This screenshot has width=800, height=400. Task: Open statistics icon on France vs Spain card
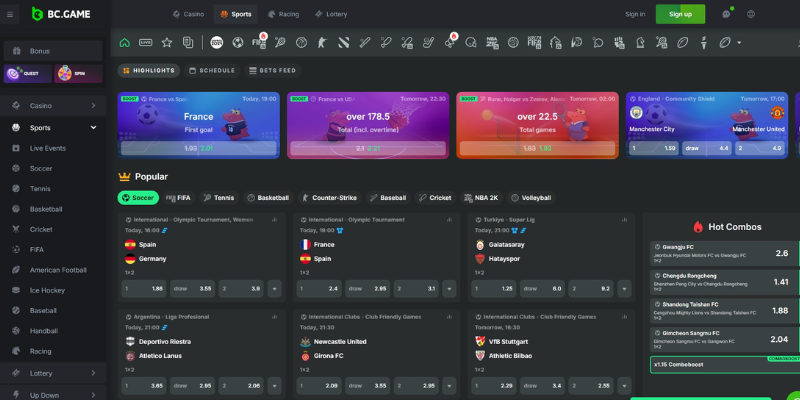point(449,220)
